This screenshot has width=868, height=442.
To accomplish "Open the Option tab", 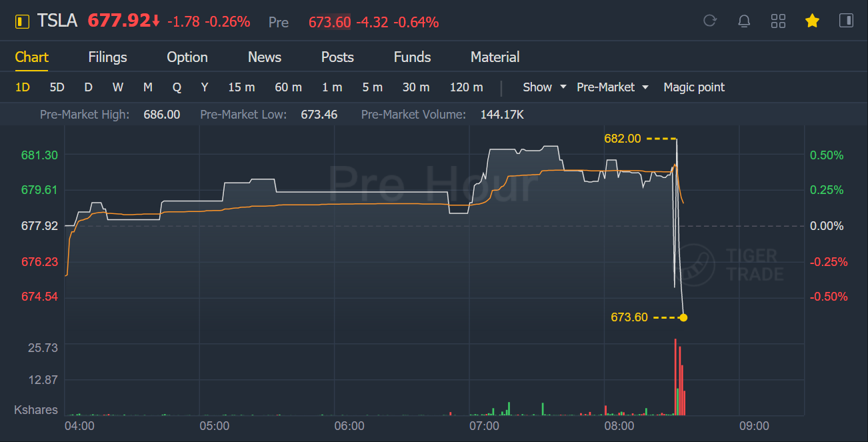I will [187, 57].
